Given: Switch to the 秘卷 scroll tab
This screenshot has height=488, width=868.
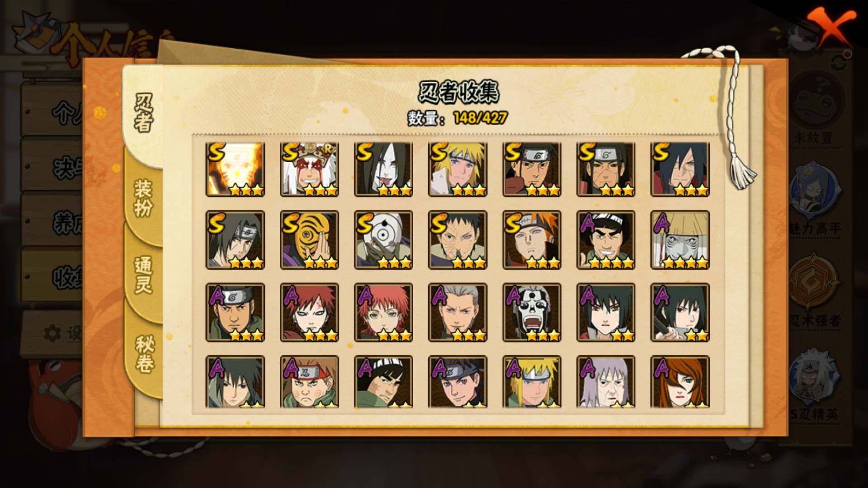Looking at the screenshot, I should pos(144,354).
